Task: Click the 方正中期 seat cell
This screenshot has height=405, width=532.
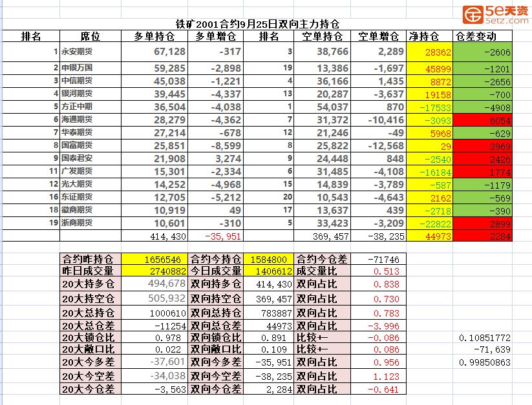Action: 90,107
